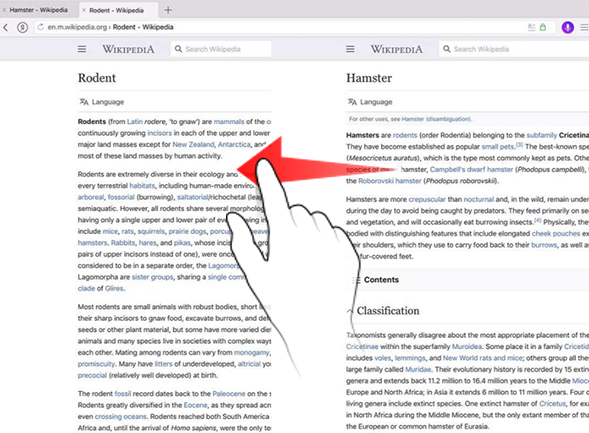Open the New World rats and mice link
The width and height of the screenshot is (589, 433).
[483, 358]
